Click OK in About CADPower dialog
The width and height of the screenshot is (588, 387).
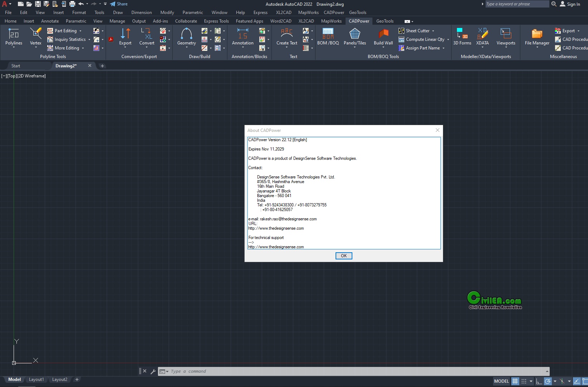tap(344, 256)
